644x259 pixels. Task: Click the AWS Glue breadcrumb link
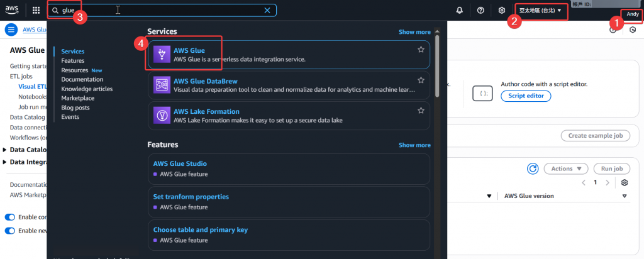pos(35,29)
